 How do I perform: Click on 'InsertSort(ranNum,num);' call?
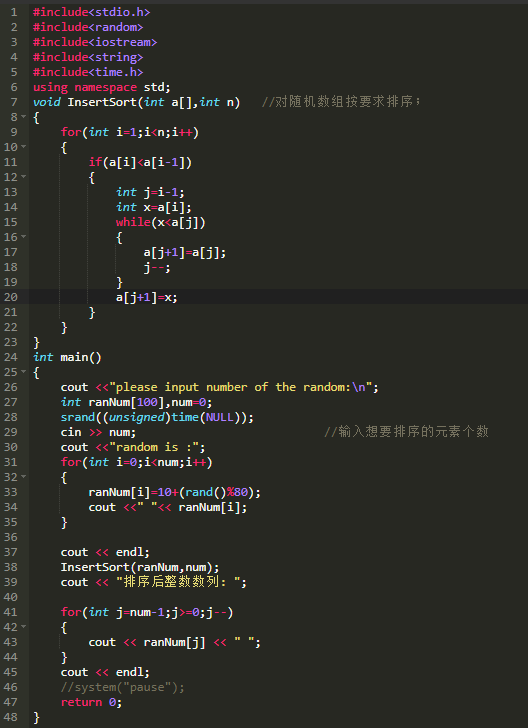click(140, 567)
